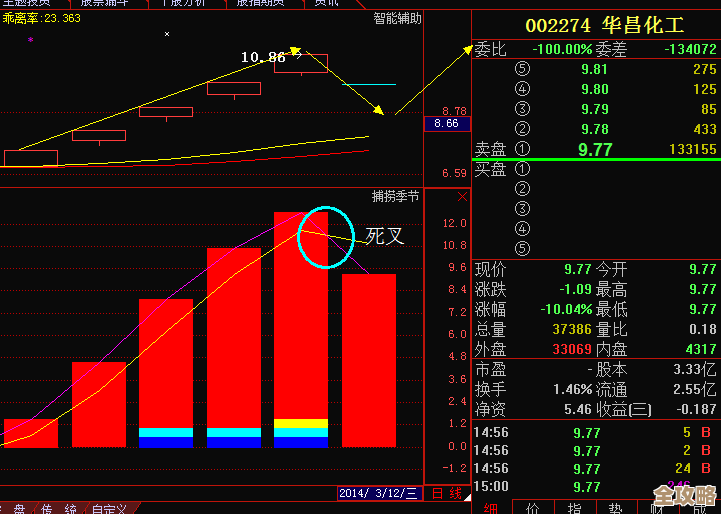Click the circled 1 sell order icon
721x514 pixels.
pyautogui.click(x=521, y=149)
